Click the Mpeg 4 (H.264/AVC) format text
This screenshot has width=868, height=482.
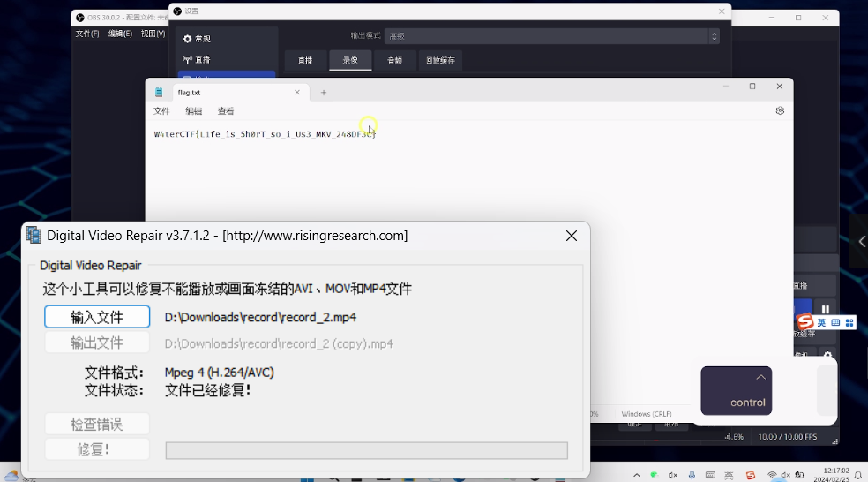point(220,373)
